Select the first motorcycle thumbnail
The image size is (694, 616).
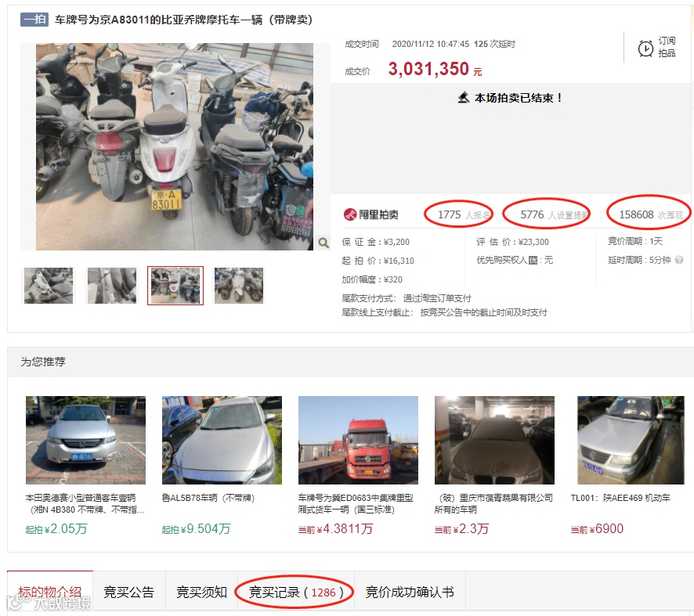[x=49, y=286]
